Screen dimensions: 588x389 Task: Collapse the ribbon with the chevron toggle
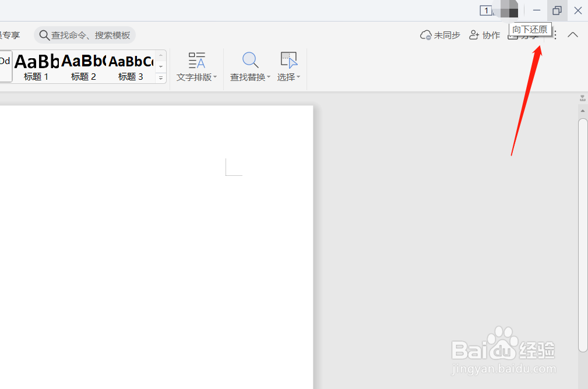(x=573, y=35)
